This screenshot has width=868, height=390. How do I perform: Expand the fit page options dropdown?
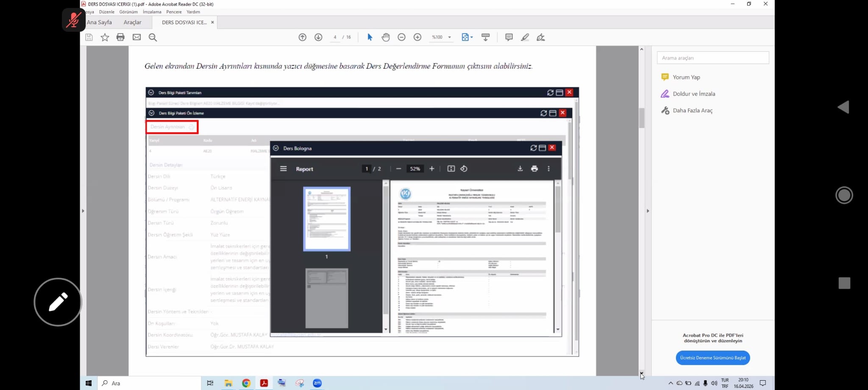coord(467,37)
